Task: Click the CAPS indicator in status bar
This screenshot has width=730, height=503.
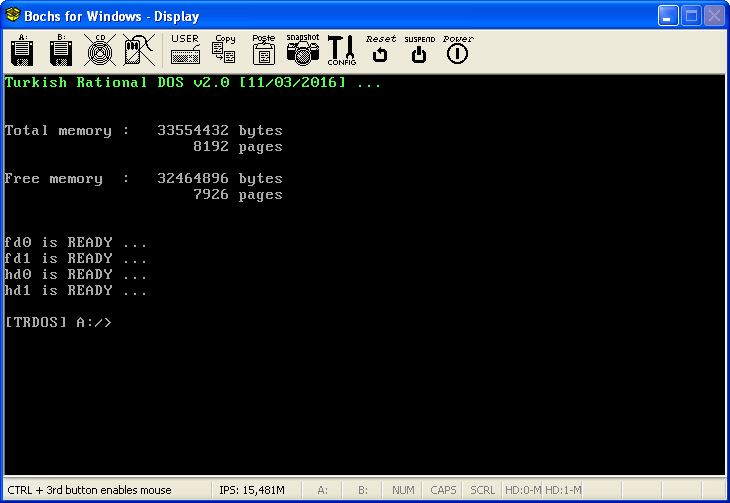Action: pyautogui.click(x=443, y=490)
